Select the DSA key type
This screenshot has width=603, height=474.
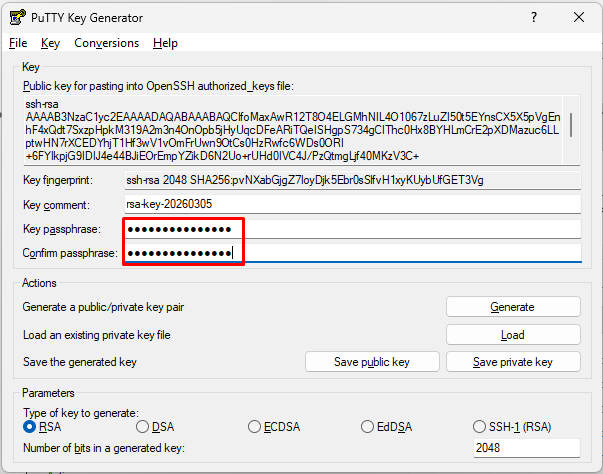143,427
